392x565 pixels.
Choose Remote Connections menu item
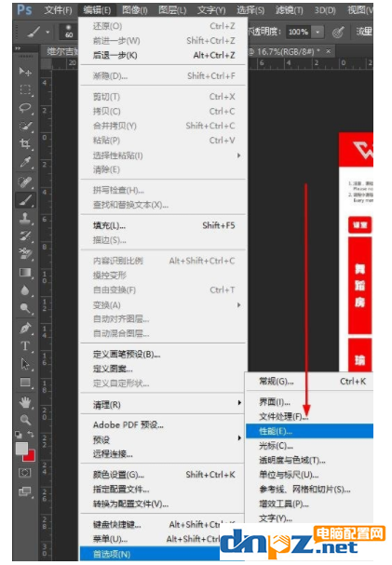[x=163, y=454]
